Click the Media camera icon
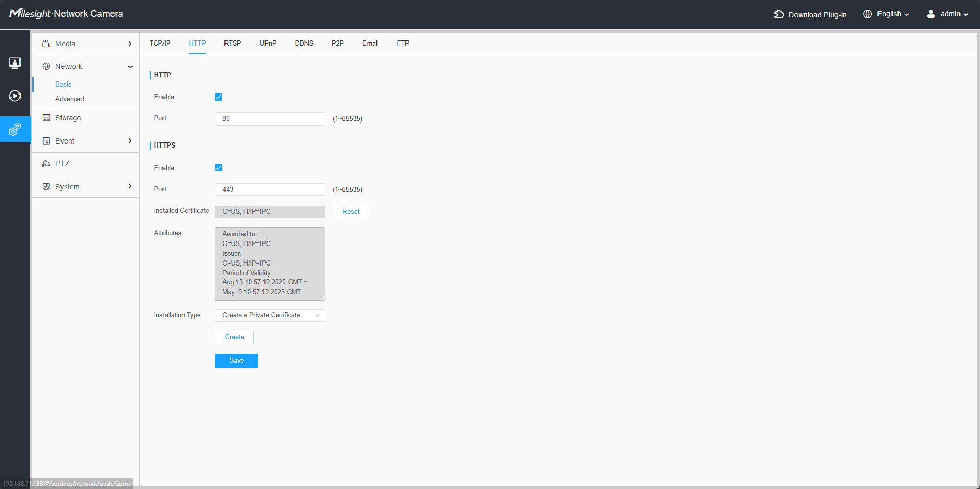This screenshot has width=980, height=489. (46, 44)
